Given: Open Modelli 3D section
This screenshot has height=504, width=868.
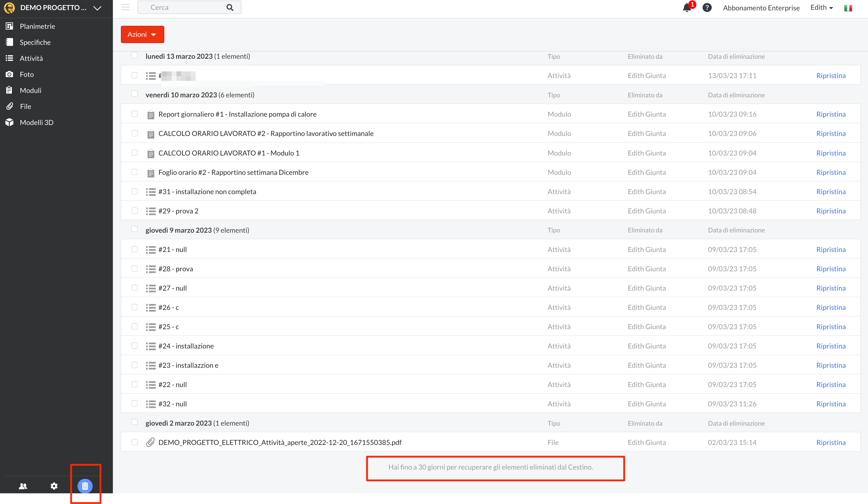Looking at the screenshot, I should pyautogui.click(x=37, y=122).
